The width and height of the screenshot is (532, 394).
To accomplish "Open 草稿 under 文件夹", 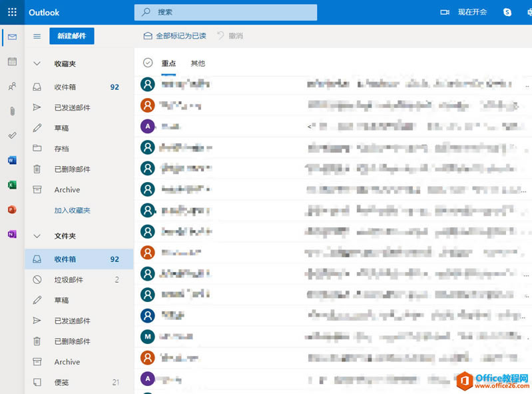I will (79, 300).
